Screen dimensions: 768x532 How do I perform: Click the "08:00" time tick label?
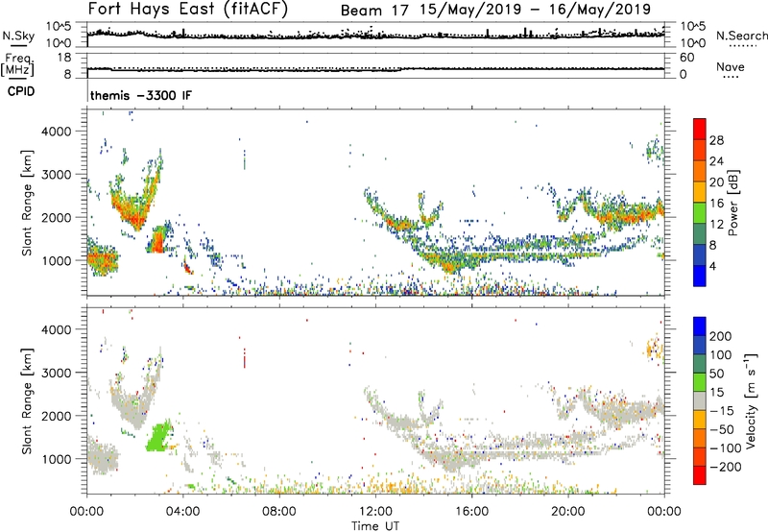[279, 511]
